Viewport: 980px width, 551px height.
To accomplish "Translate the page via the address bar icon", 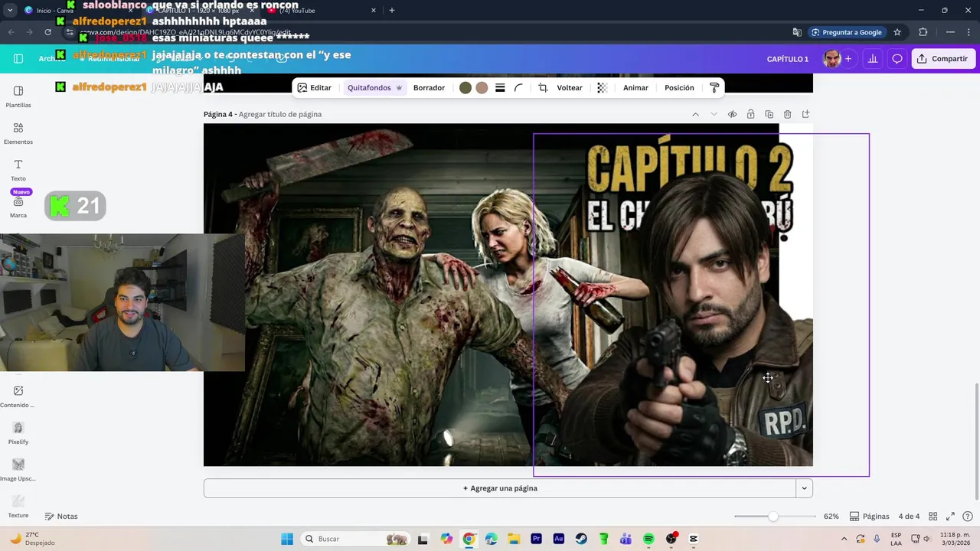I will click(797, 32).
